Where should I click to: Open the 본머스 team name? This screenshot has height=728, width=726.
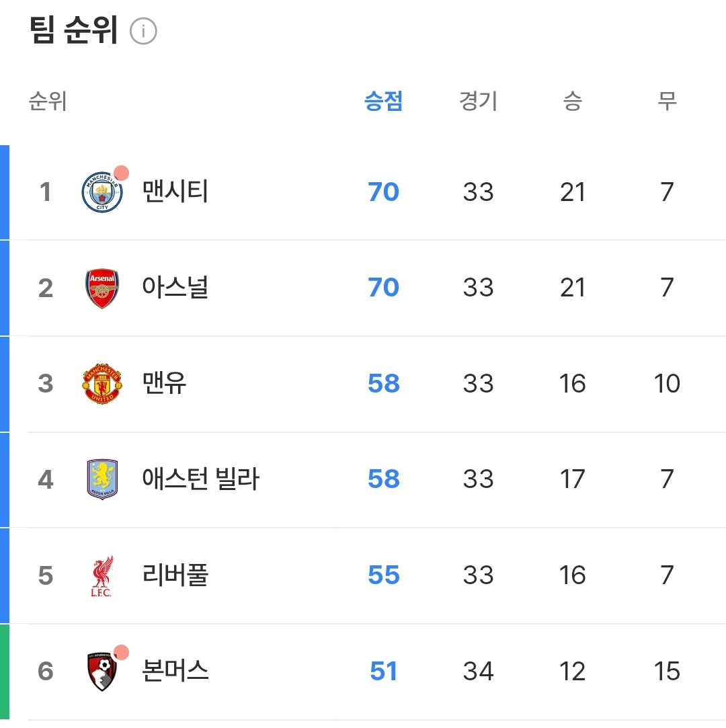[175, 671]
